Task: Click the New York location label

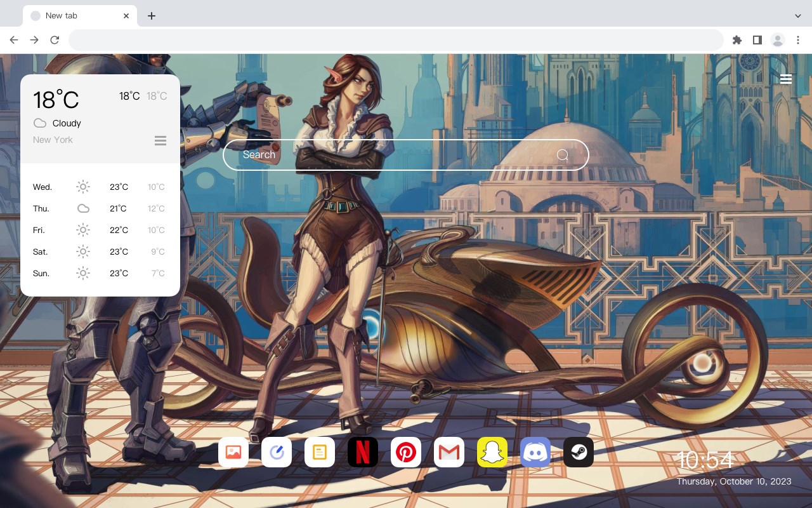Action: point(53,140)
